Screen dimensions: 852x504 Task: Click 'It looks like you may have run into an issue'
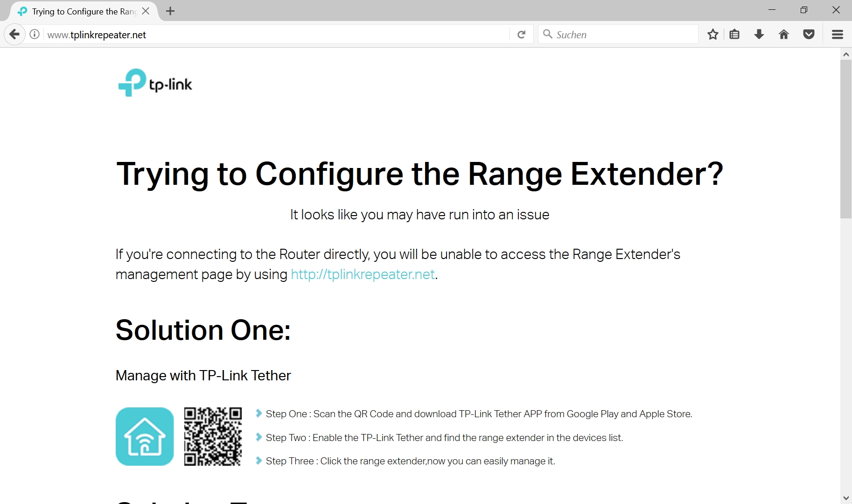tap(419, 215)
